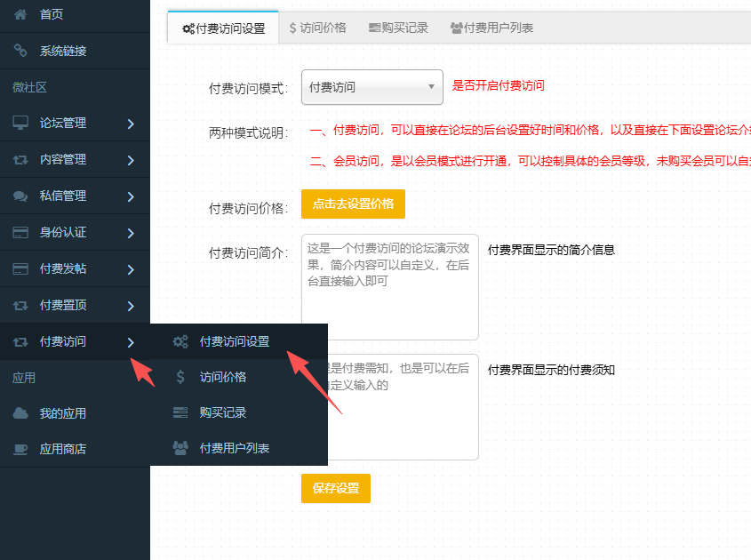Viewport: 751px width, 560px height.
Task: Click the monitor icon beside 论坛管理
Action: tap(20, 123)
